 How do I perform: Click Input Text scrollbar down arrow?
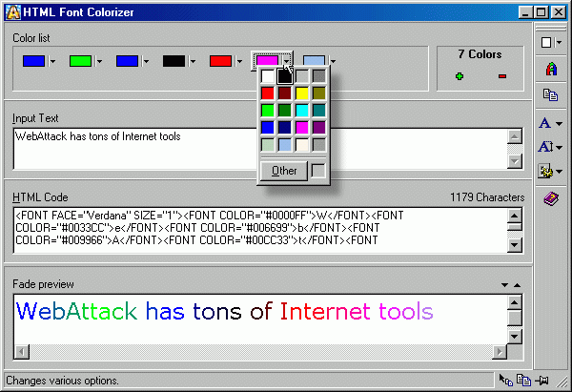pos(515,161)
